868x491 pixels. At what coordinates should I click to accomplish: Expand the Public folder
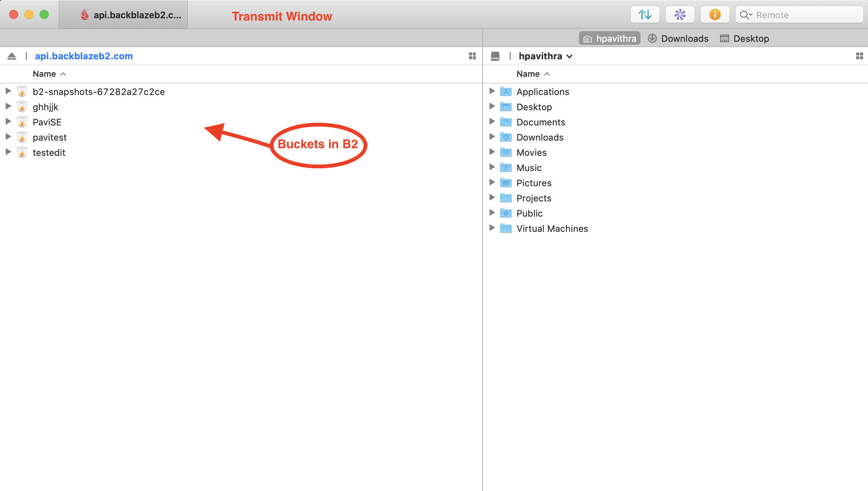pos(492,213)
